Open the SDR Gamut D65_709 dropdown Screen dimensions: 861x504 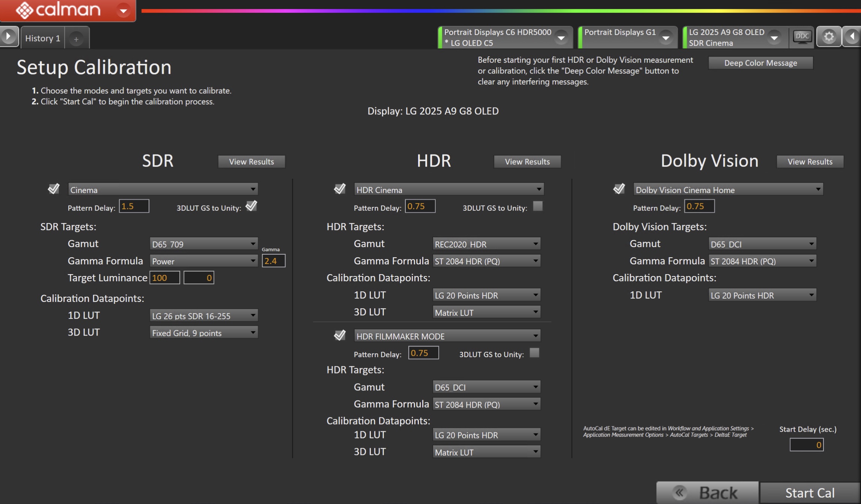204,244
